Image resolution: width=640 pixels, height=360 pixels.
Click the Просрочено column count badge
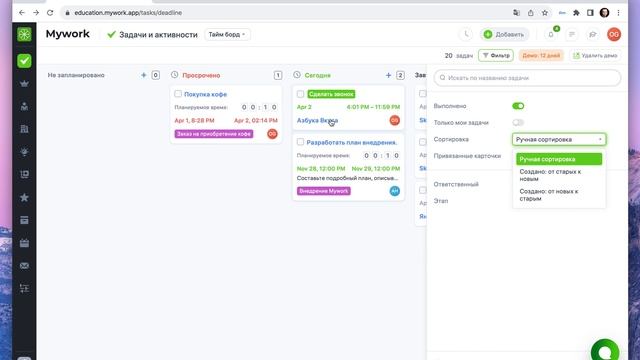click(x=278, y=75)
